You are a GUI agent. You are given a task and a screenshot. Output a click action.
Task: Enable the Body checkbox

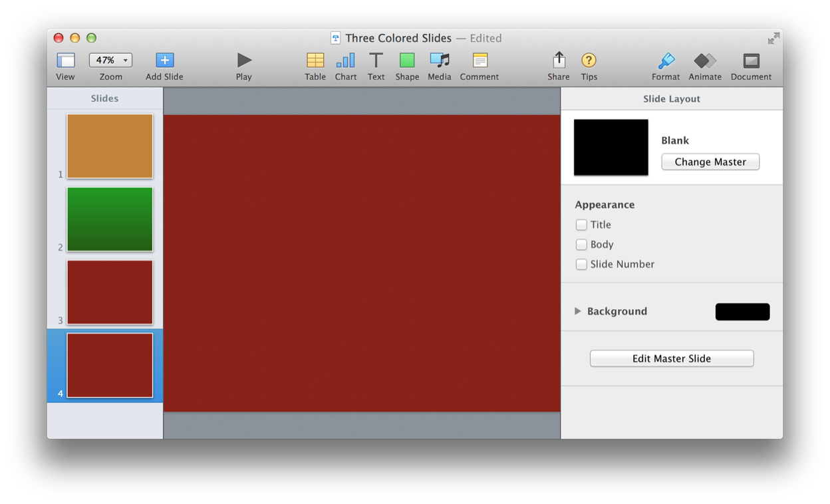coord(581,245)
